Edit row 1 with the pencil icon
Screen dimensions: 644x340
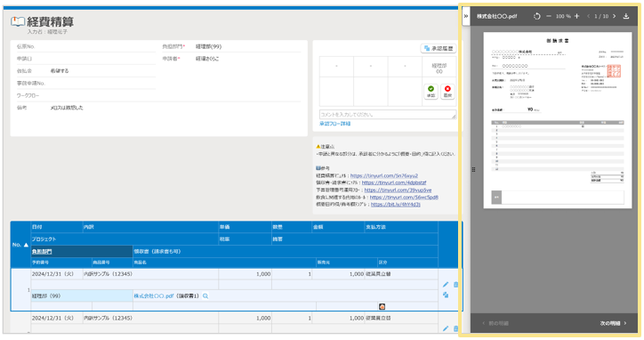(446, 285)
